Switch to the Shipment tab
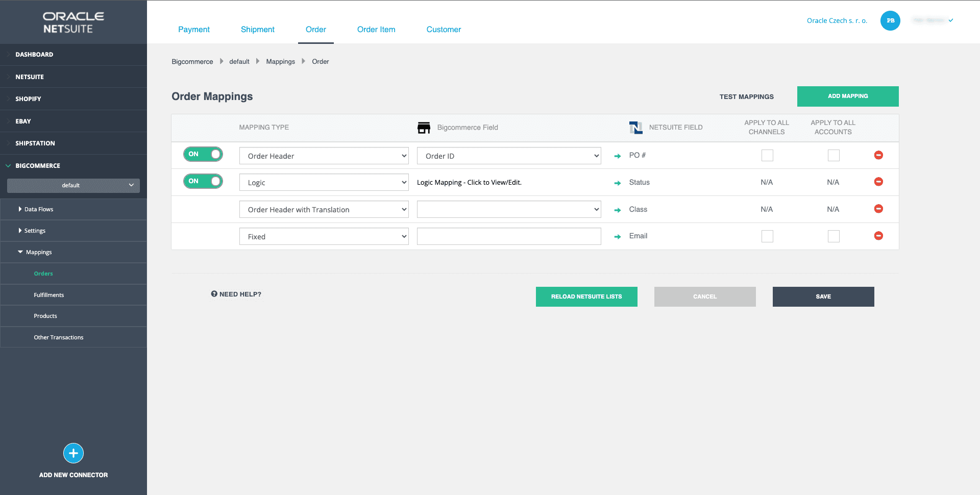The width and height of the screenshot is (980, 495). (258, 30)
